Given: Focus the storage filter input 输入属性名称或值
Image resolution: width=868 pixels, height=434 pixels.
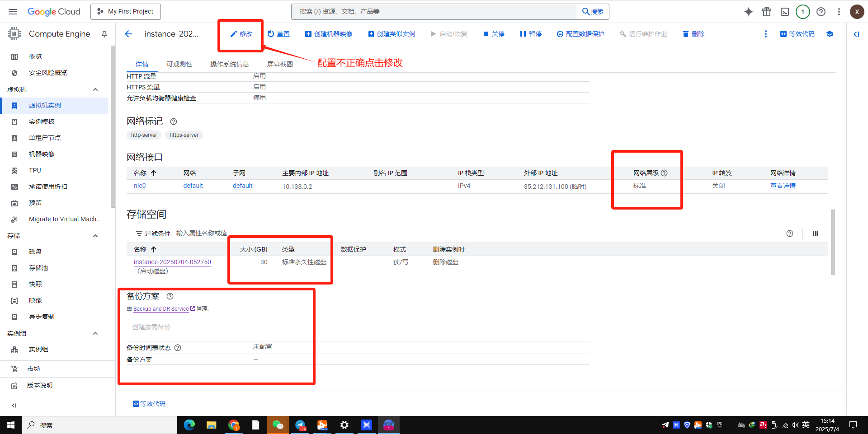Looking at the screenshot, I should [202, 233].
